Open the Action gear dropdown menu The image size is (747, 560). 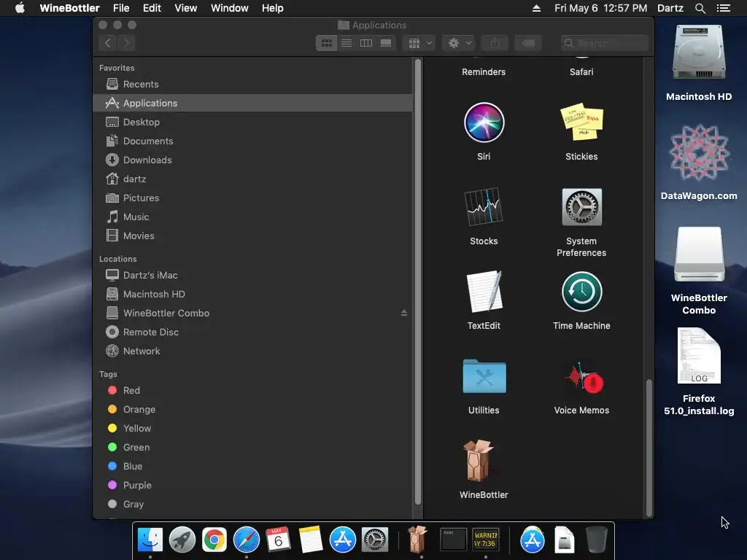(x=459, y=43)
